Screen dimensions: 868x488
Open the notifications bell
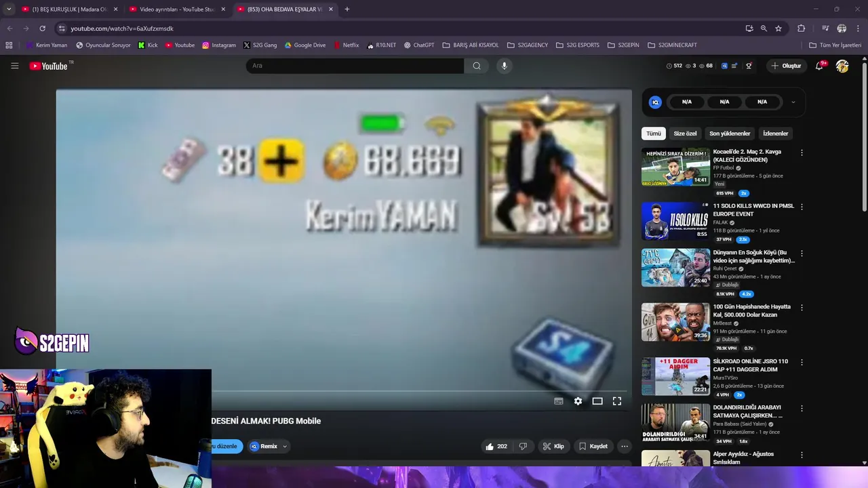pos(820,66)
